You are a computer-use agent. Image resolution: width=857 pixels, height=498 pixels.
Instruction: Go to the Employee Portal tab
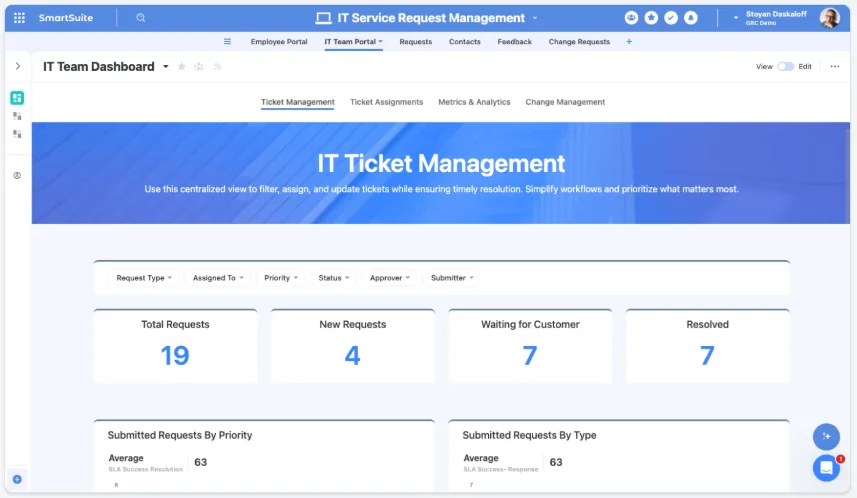click(279, 42)
